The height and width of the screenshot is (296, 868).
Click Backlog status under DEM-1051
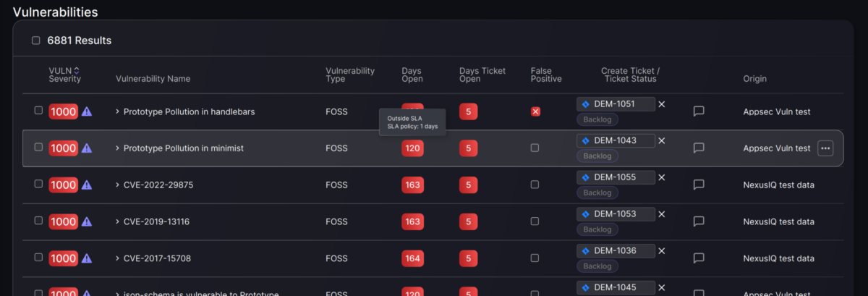coord(597,119)
